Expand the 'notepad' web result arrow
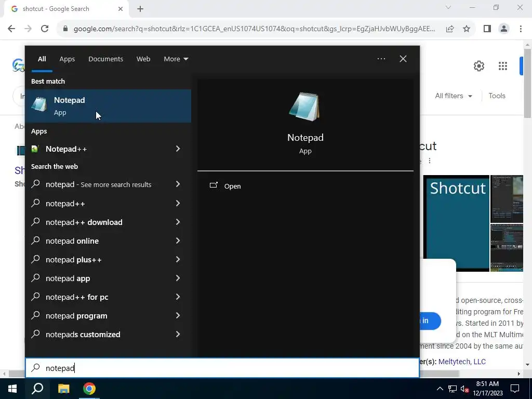 coord(178,184)
